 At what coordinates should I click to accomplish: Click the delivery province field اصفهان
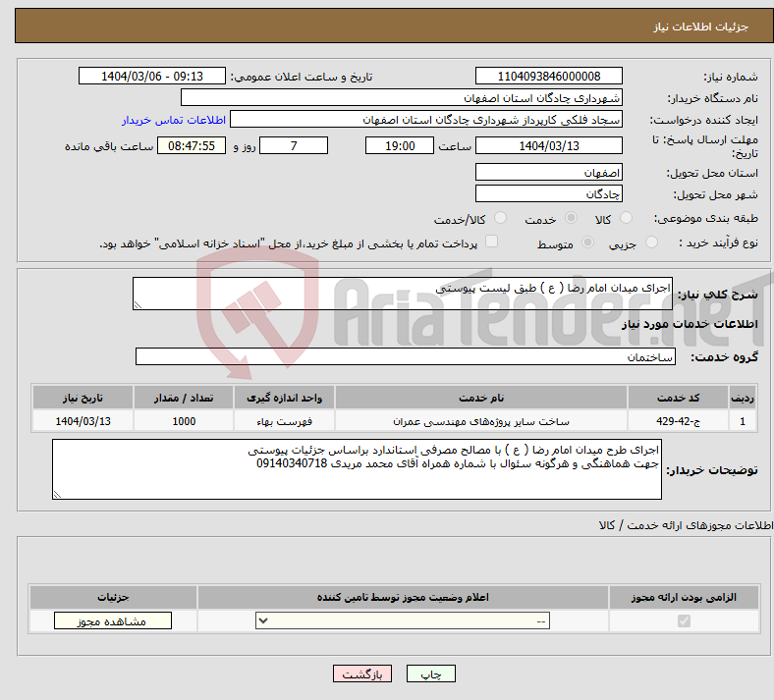[549, 172]
